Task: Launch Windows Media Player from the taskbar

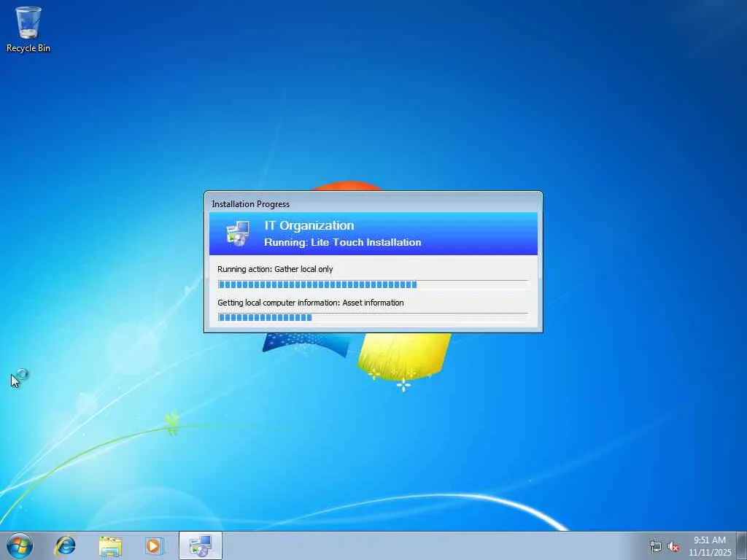Action: (155, 545)
